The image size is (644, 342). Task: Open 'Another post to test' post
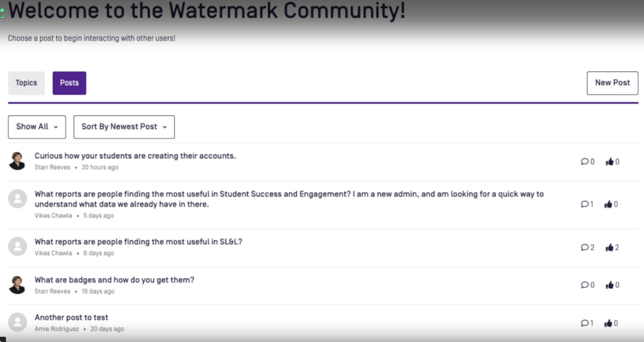[71, 317]
